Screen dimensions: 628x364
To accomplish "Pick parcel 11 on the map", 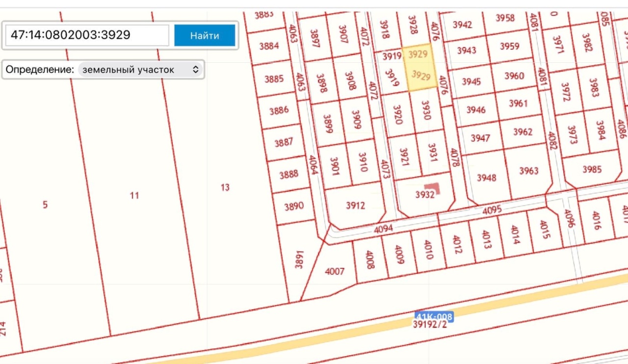I will 134,196.
